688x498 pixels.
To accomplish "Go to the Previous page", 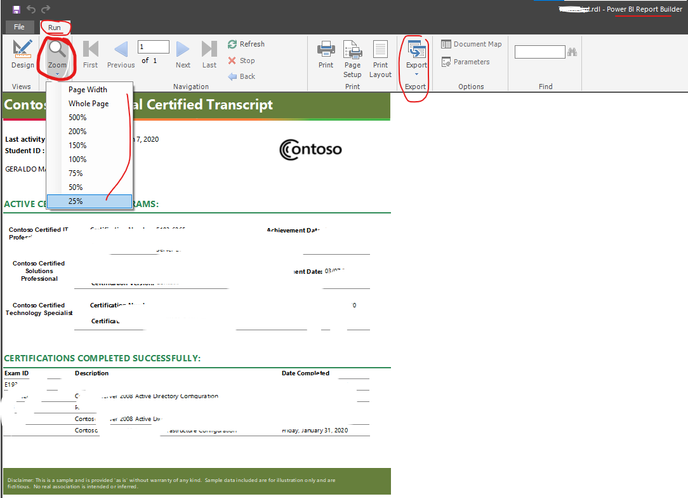I will (x=121, y=54).
